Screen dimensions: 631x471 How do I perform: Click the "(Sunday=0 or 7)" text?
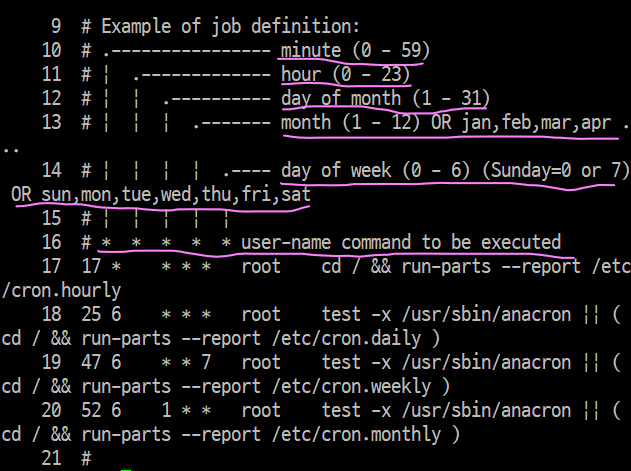(556, 171)
